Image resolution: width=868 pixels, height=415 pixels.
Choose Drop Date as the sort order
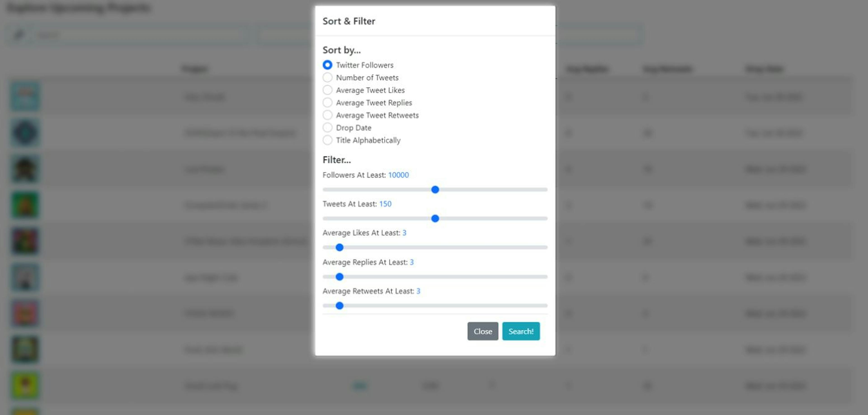click(x=327, y=128)
